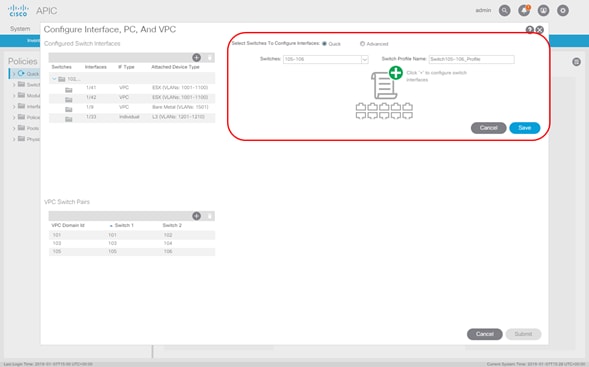Collapse the 102 switch tree node
The image size is (589, 367).
click(x=54, y=79)
